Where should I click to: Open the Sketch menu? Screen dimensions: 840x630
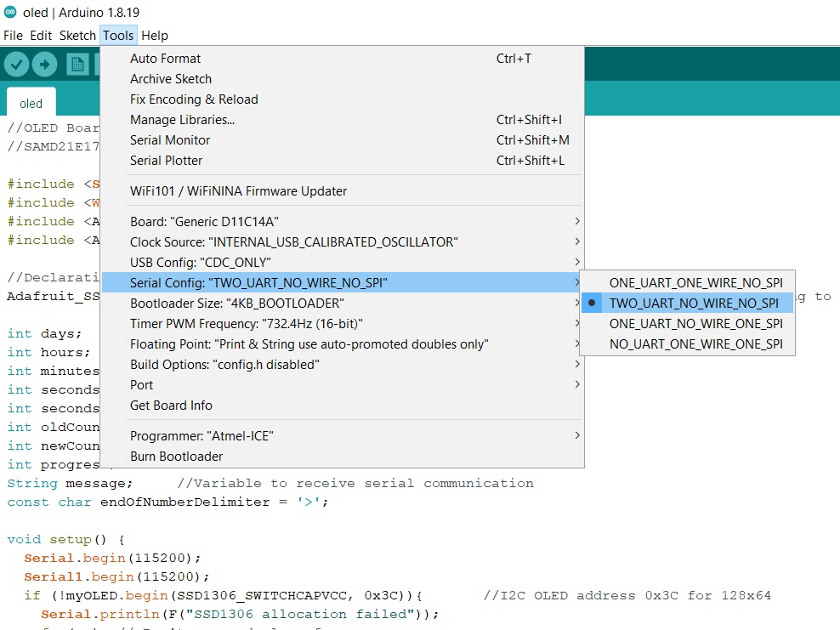click(x=77, y=36)
